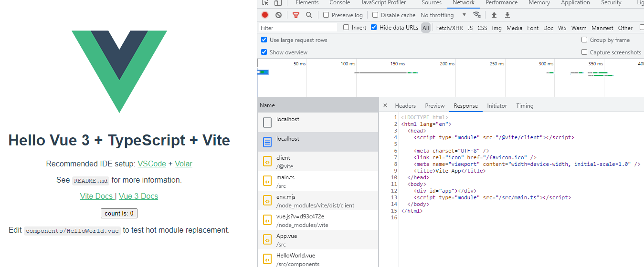Click the count is: 0 button
The width and height of the screenshot is (644, 267).
119,213
